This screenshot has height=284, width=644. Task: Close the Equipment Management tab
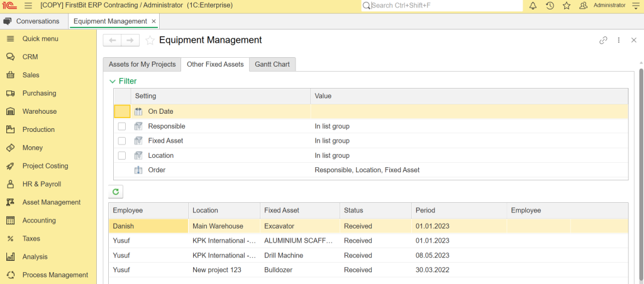(x=153, y=21)
